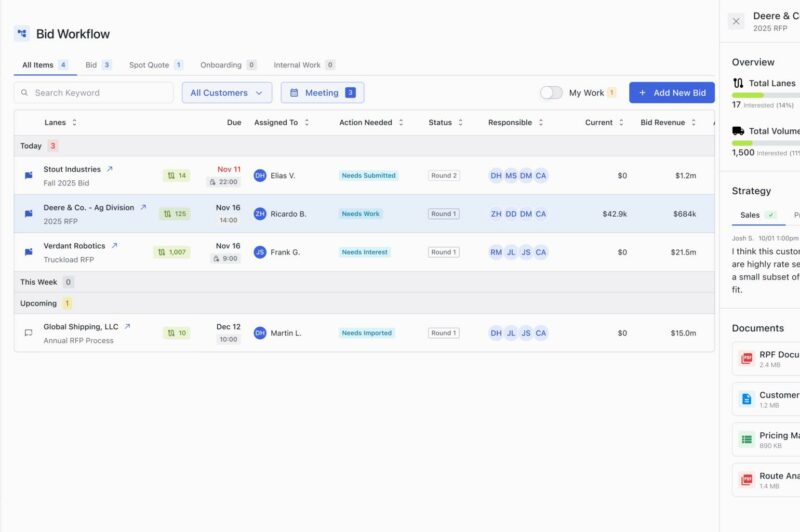Open the All Customers dropdown
This screenshot has height=532, width=800.
[227, 93]
